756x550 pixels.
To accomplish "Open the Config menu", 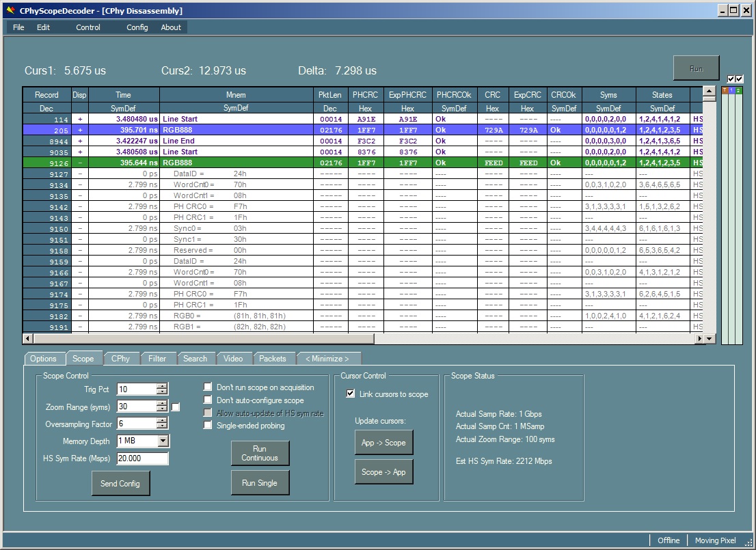I will (137, 27).
